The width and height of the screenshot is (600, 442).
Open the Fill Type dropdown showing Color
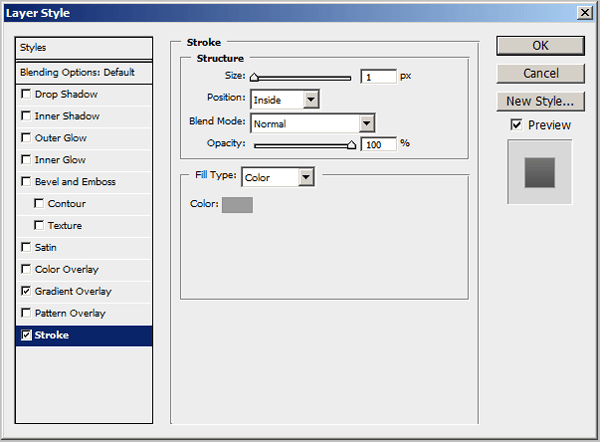click(x=278, y=177)
